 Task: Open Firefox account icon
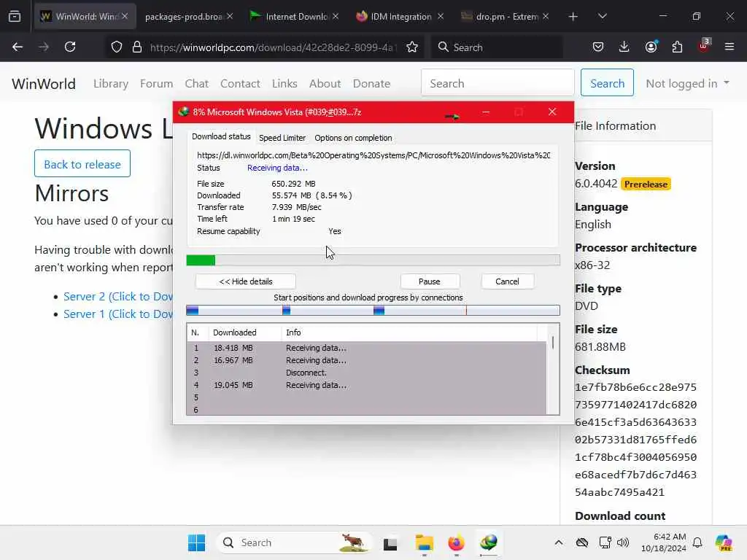(651, 47)
